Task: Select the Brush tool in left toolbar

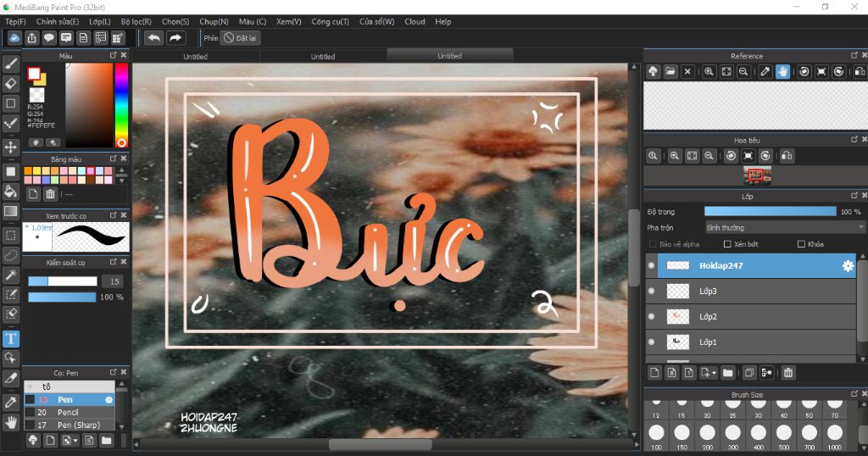Action: 10,64
